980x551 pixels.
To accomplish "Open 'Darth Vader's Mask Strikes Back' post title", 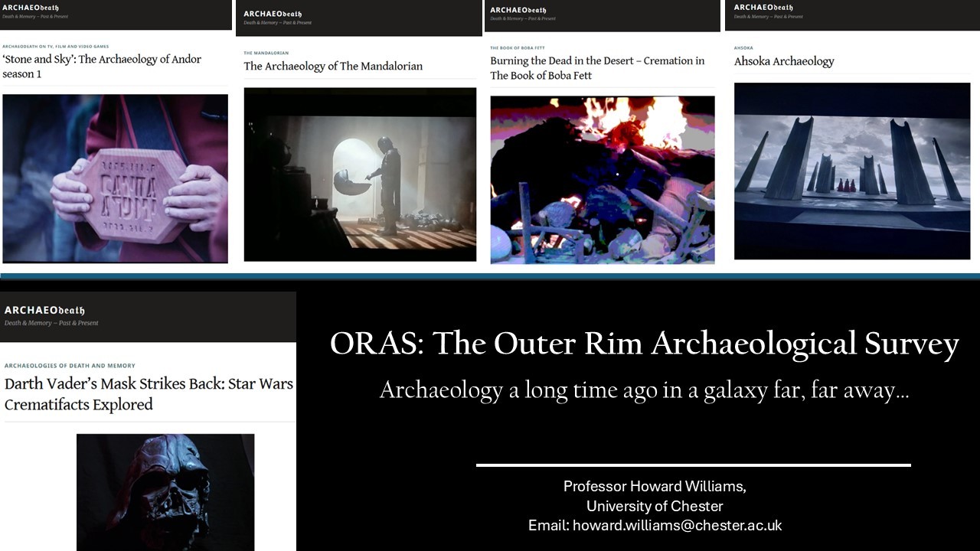I will point(149,394).
